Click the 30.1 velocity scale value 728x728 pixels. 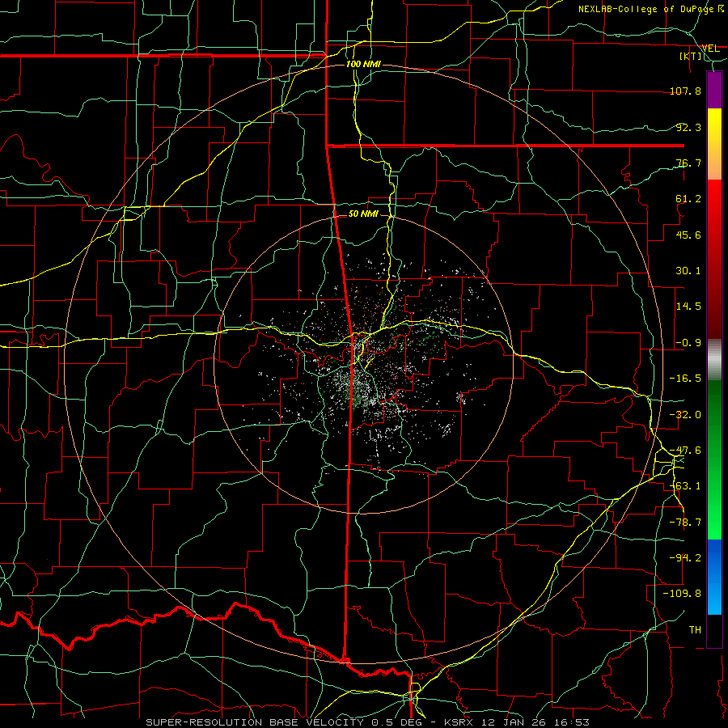point(688,271)
